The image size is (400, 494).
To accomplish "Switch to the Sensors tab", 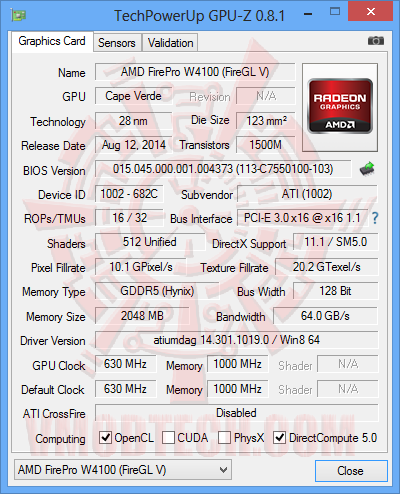I will click(117, 43).
